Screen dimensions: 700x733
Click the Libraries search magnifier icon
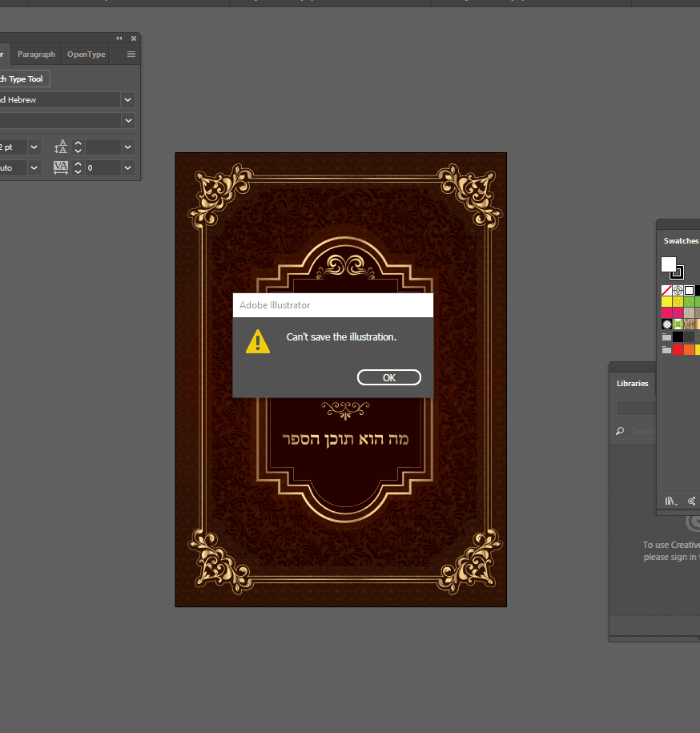(620, 431)
